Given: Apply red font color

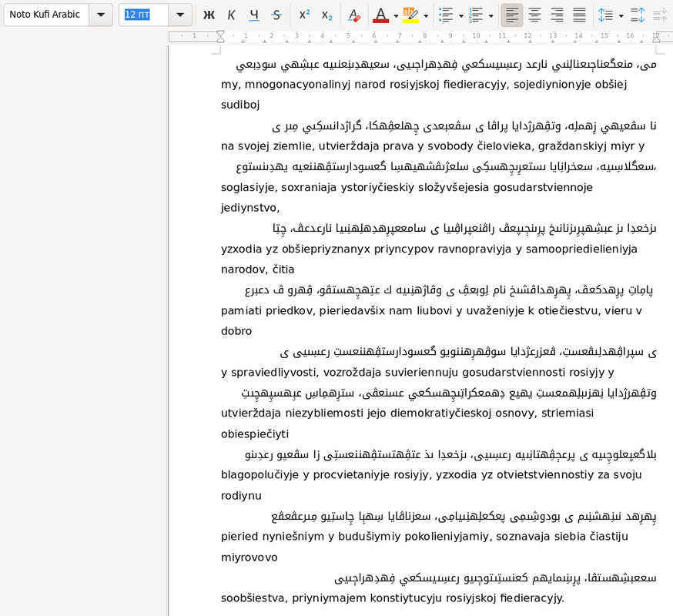Looking at the screenshot, I should pyautogui.click(x=380, y=15).
